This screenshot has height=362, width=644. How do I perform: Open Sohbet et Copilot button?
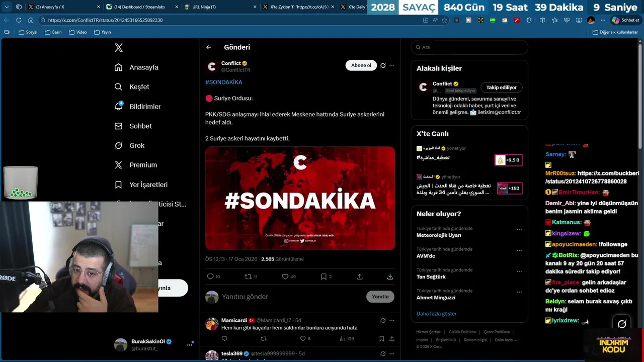pyautogui.click(x=625, y=20)
